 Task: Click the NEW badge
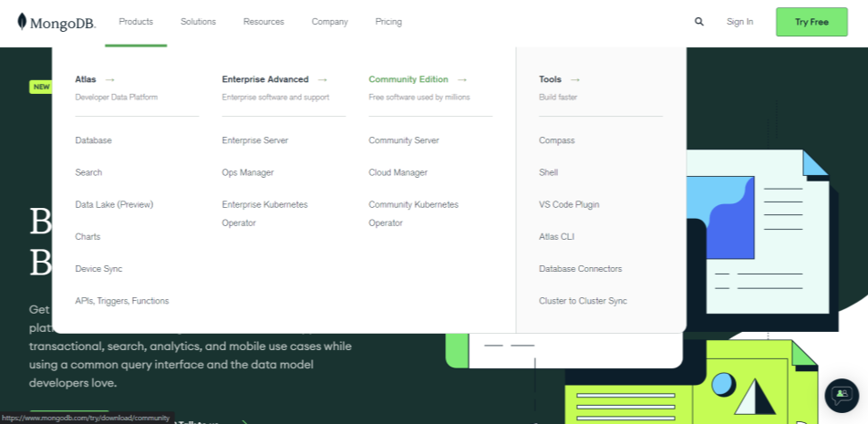point(41,87)
